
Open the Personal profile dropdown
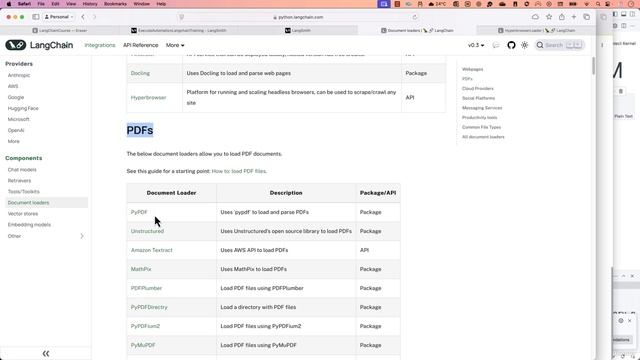click(59, 17)
